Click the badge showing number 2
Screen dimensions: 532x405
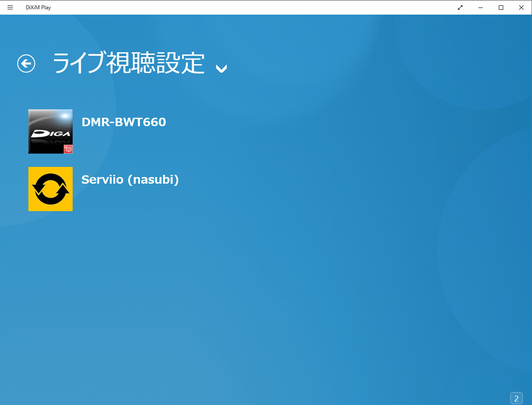pyautogui.click(x=516, y=398)
